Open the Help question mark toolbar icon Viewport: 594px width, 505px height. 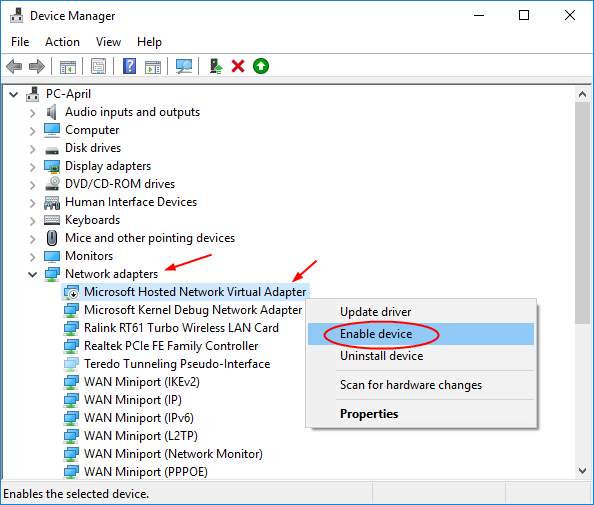[130, 67]
